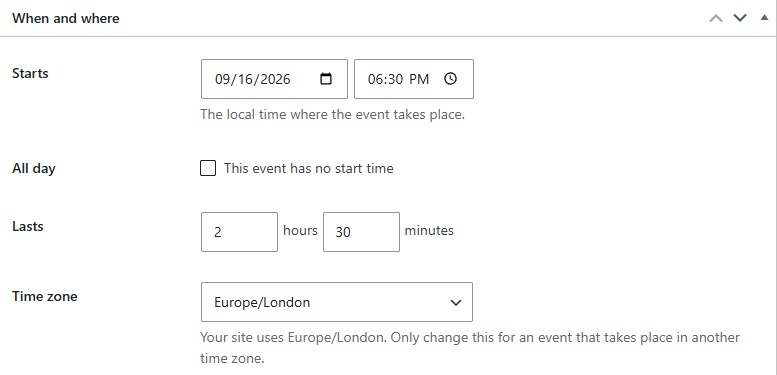
Task: Open the calendar picker in Starts date
Action: pyautogui.click(x=326, y=79)
